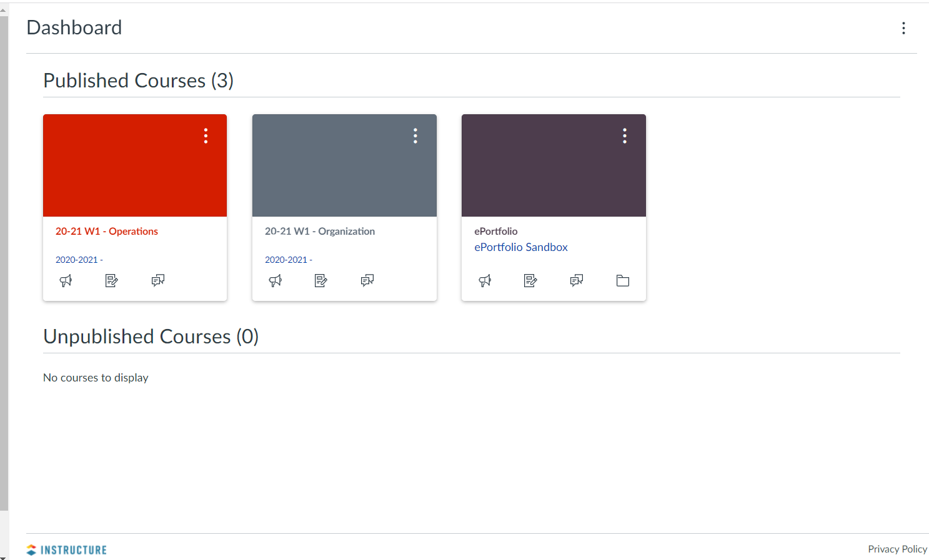This screenshot has width=929, height=560.
Task: Open Discussions icon on Operations course card
Action: [158, 280]
